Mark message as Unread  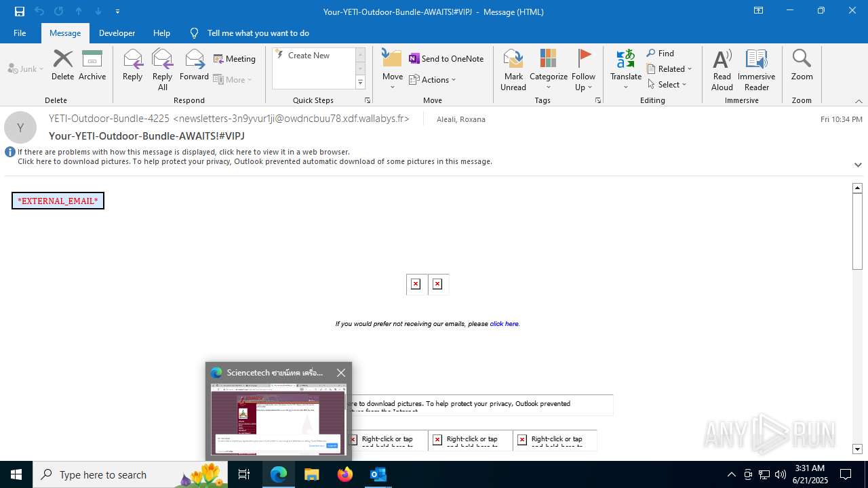tap(513, 70)
